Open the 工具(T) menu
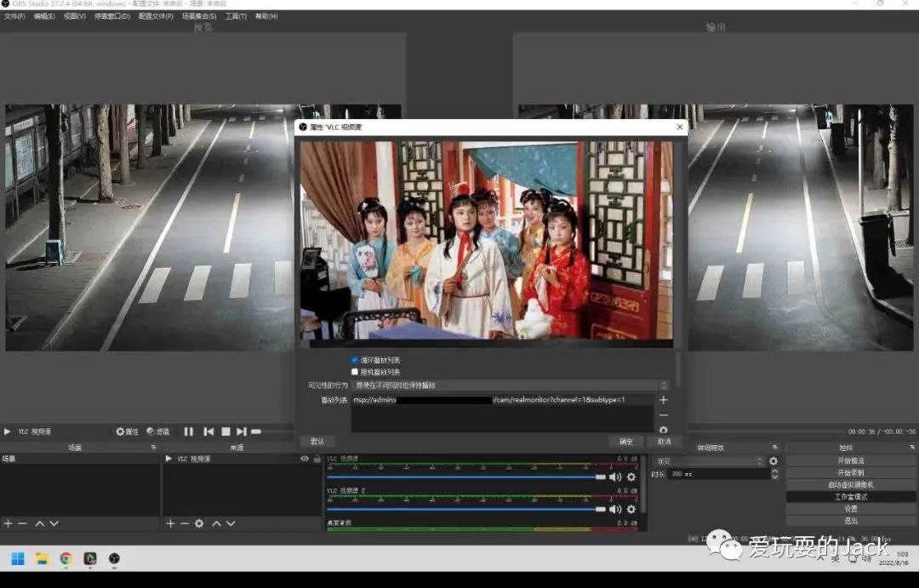 (236, 16)
